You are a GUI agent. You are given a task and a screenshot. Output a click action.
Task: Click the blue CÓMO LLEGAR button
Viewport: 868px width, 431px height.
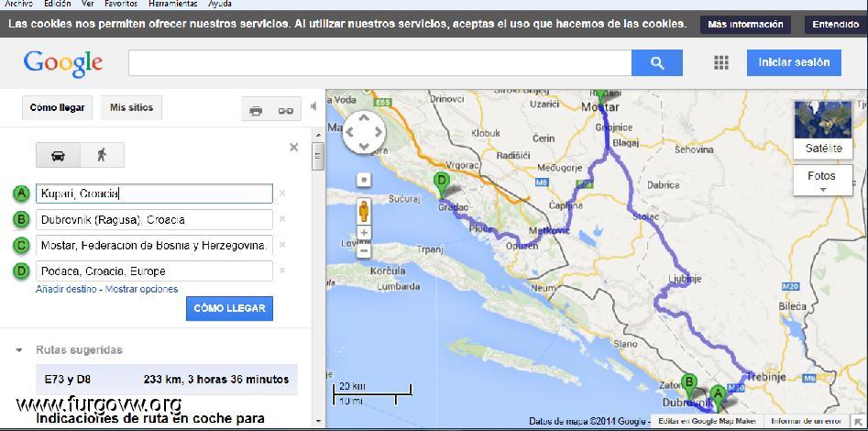pyautogui.click(x=229, y=308)
